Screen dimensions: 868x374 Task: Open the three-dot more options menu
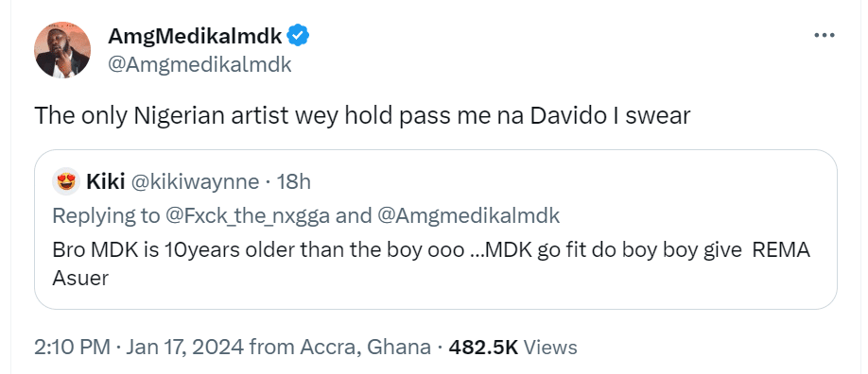pos(825,35)
